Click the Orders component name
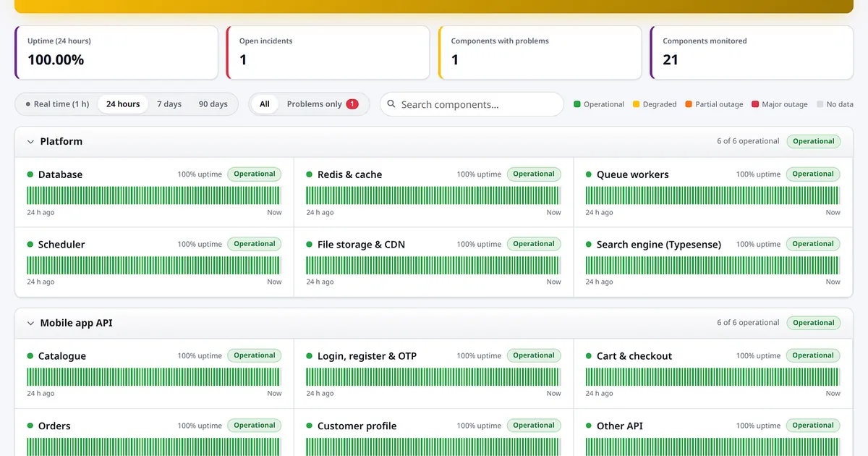868x456 pixels. tap(54, 426)
